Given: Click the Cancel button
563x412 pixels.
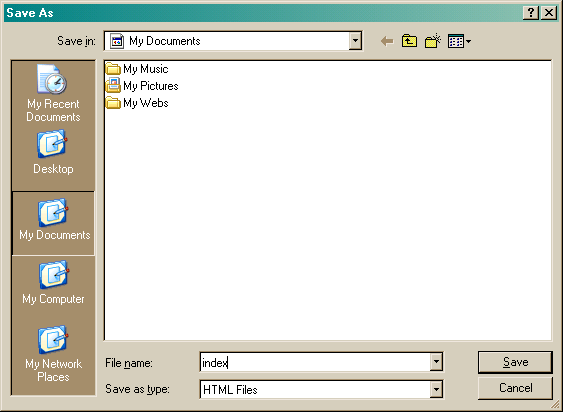Looking at the screenshot, I should click(515, 388).
